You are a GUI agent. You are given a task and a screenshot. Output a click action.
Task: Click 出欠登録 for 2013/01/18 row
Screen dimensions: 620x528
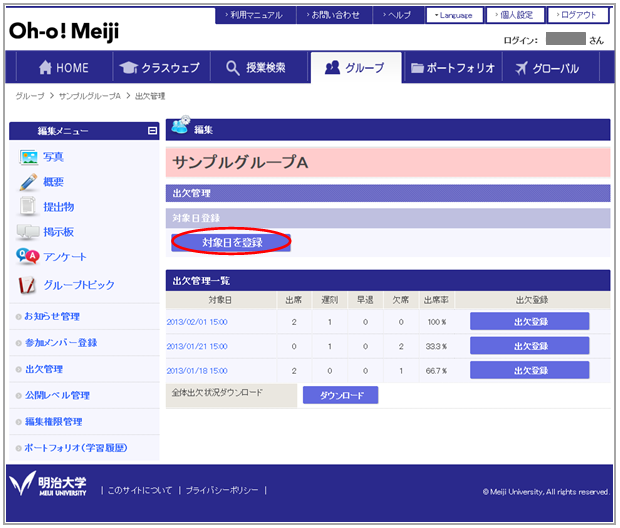(530, 371)
